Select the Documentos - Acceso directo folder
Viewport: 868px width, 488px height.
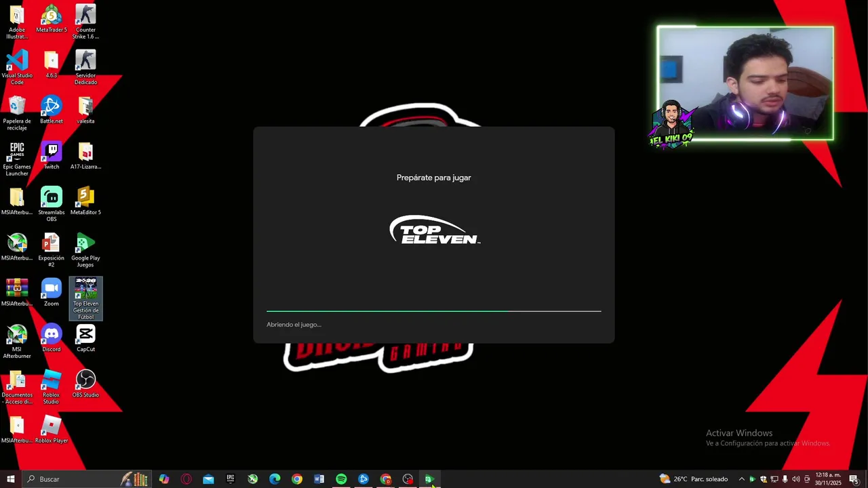(17, 387)
